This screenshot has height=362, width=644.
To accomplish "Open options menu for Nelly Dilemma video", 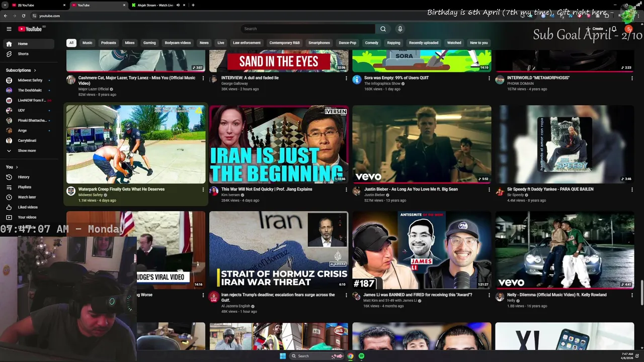I will (x=632, y=295).
